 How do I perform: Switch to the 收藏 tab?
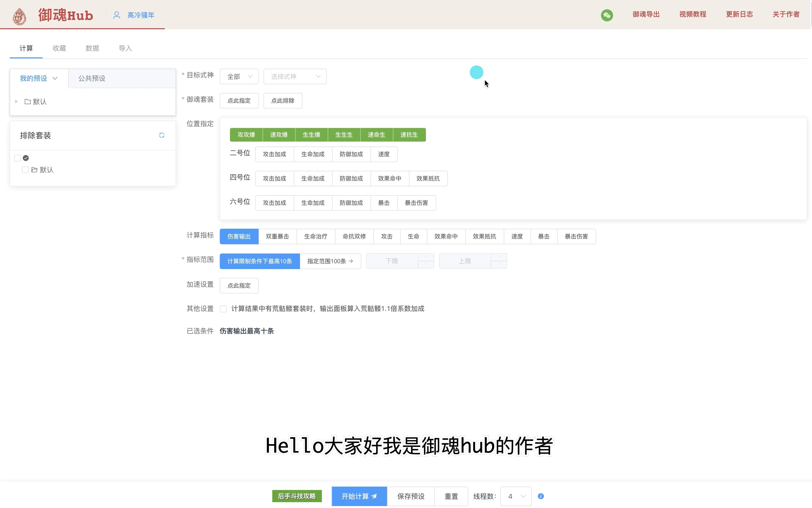tap(59, 48)
